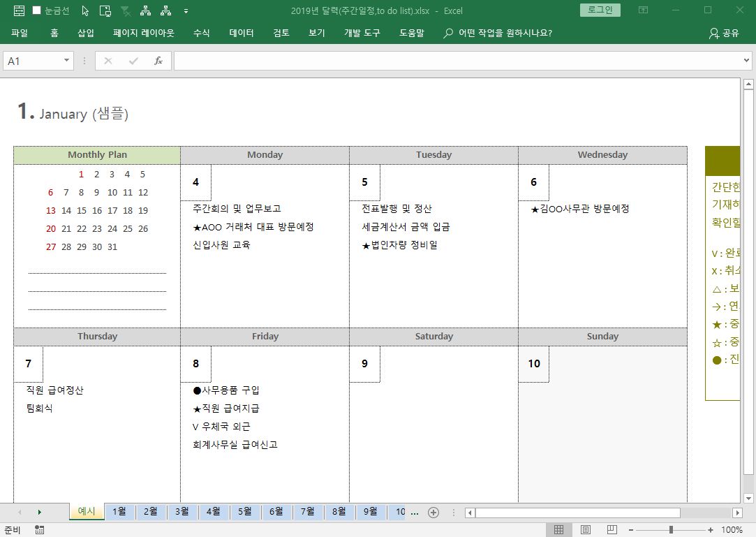Click the Name Box showing A1
Image resolution: width=756 pixels, height=537 pixels.
[33, 61]
